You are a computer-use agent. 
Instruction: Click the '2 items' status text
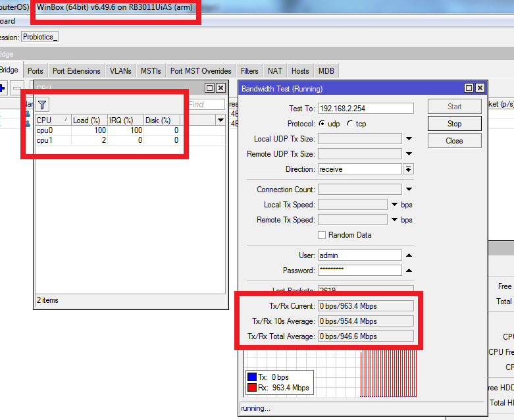click(x=47, y=300)
